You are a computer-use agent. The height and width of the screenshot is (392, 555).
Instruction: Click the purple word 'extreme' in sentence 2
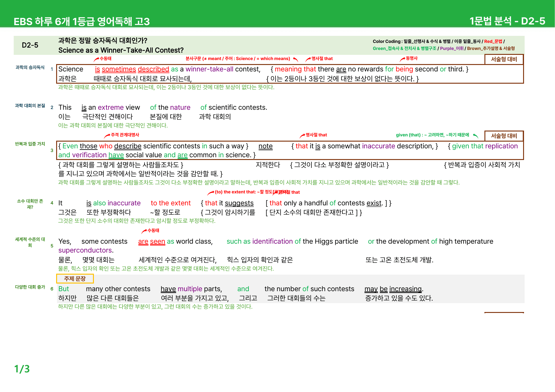click(x=111, y=108)
